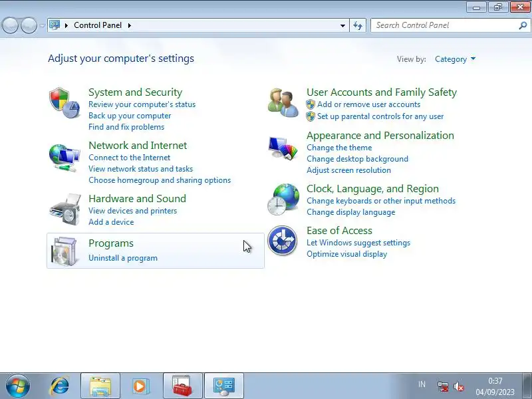Screen dimensions: 532x399
Task: Click Change display language
Action: [x=351, y=212]
